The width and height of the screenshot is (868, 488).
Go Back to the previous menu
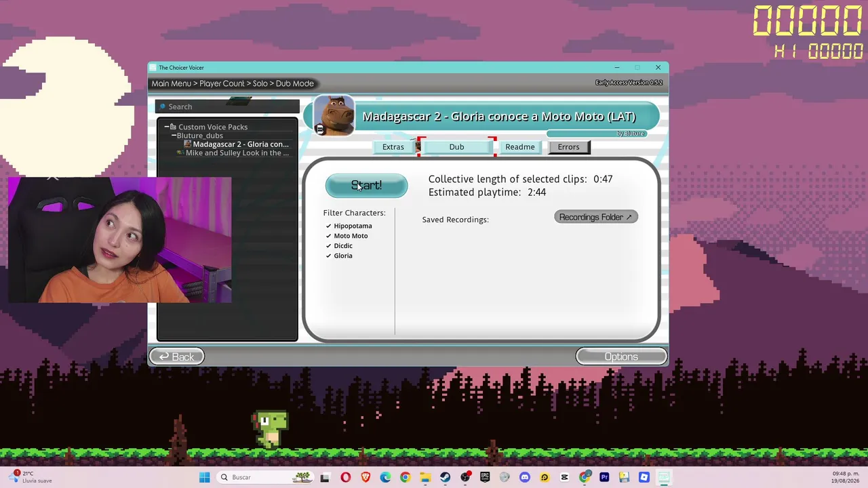[176, 357]
